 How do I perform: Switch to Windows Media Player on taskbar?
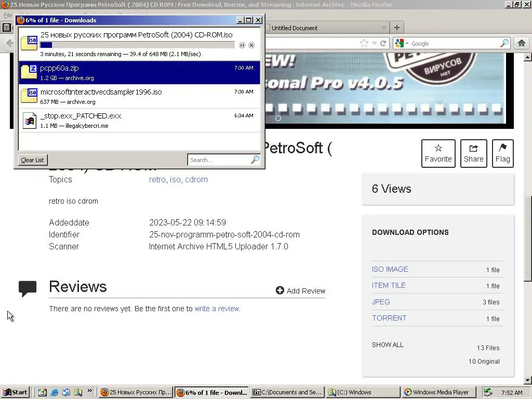click(x=438, y=392)
